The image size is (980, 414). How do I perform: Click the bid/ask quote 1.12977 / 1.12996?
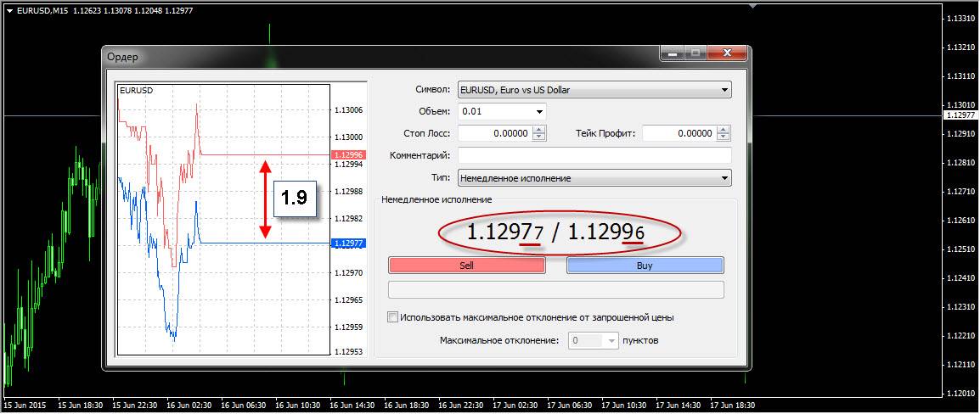click(556, 233)
